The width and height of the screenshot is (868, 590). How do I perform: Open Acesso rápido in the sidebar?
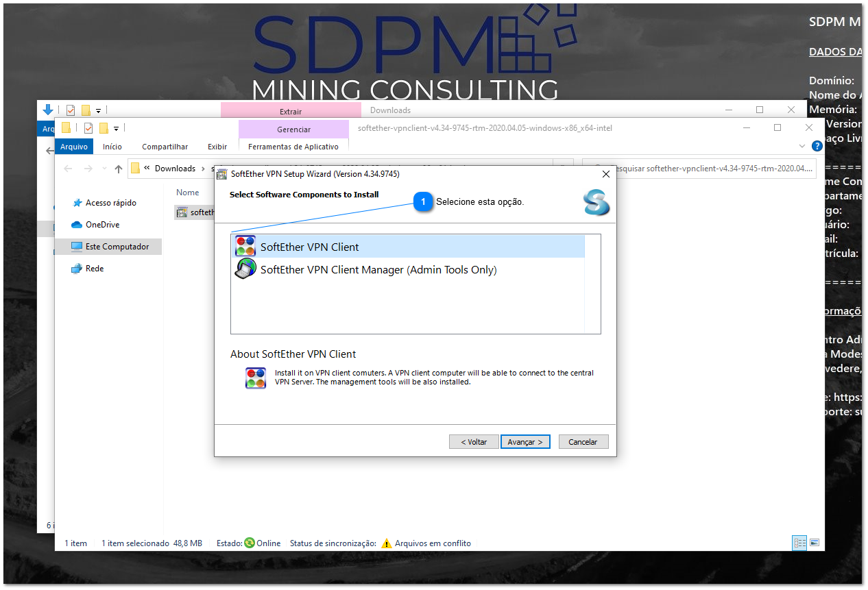pos(110,203)
